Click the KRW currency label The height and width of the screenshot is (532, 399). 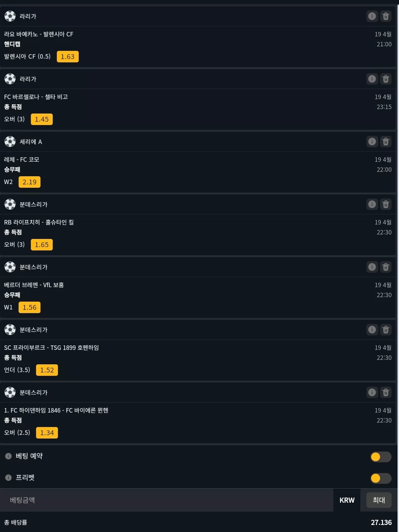[x=347, y=500]
